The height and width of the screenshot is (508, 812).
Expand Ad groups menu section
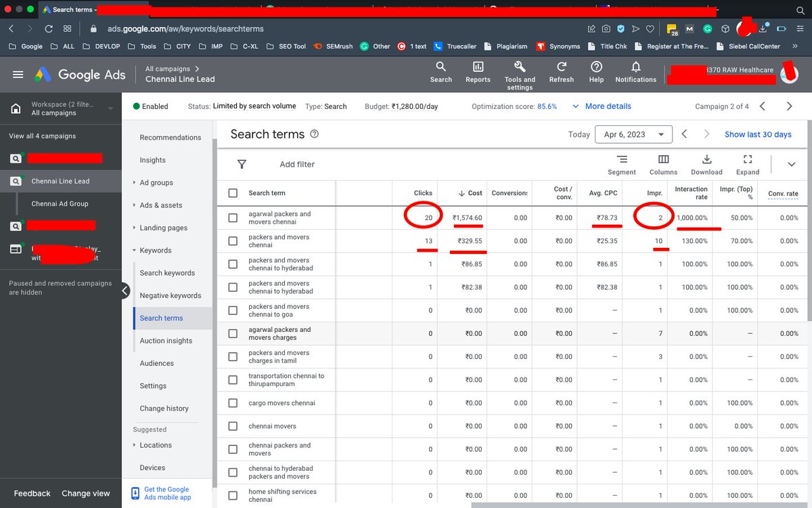(x=135, y=183)
